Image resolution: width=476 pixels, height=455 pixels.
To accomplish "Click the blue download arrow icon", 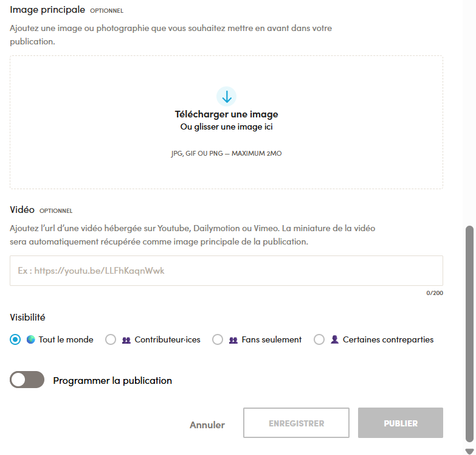I will click(x=227, y=97).
